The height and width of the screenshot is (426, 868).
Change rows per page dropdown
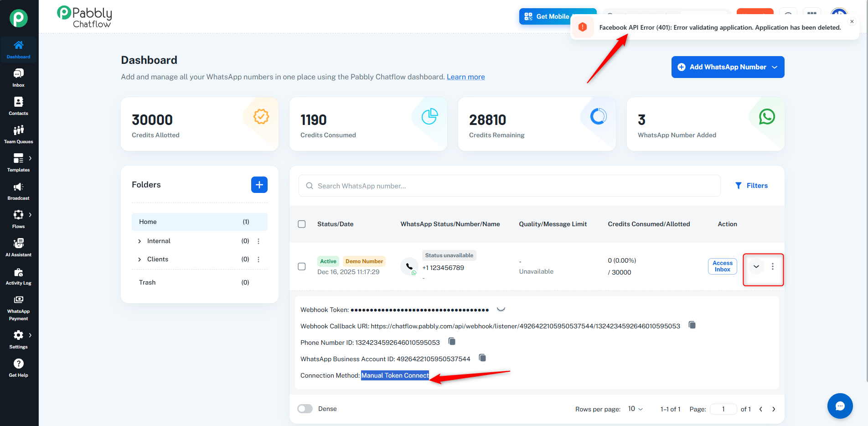point(635,409)
